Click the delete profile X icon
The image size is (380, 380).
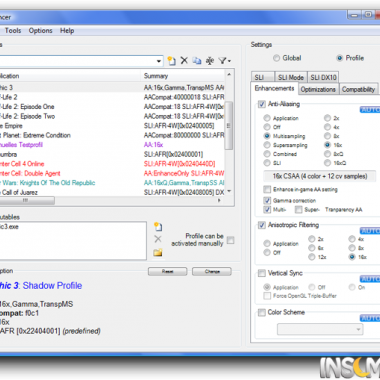[184, 60]
